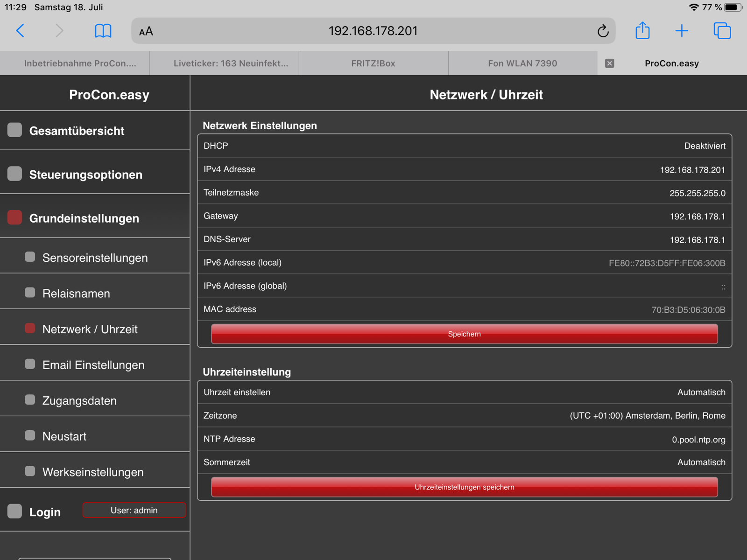This screenshot has height=560, width=747.
Task: Open the Zeitzone dropdown
Action: point(648,416)
